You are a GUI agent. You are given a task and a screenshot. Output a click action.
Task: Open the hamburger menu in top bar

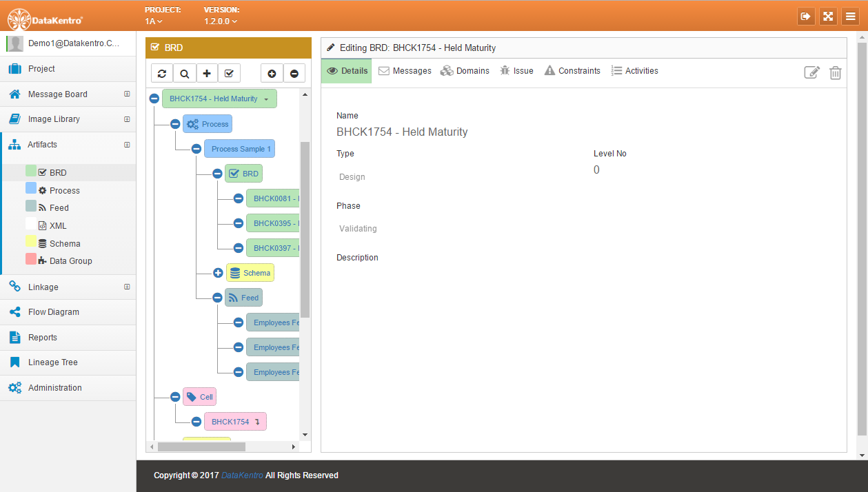851,17
